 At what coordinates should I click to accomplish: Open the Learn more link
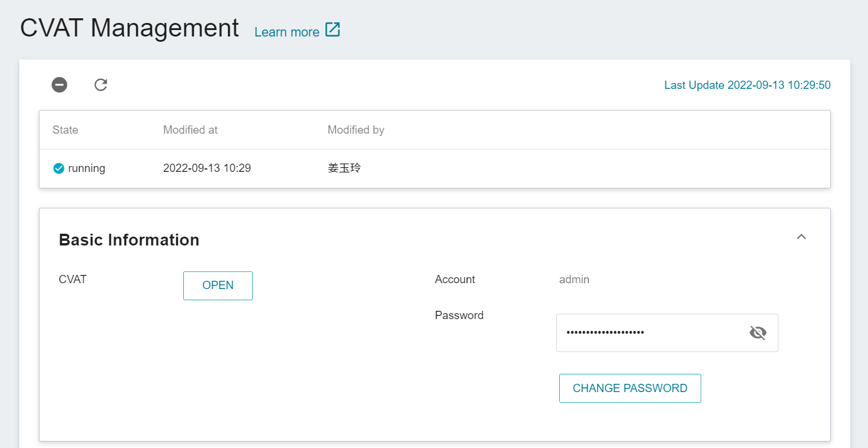[x=287, y=32]
